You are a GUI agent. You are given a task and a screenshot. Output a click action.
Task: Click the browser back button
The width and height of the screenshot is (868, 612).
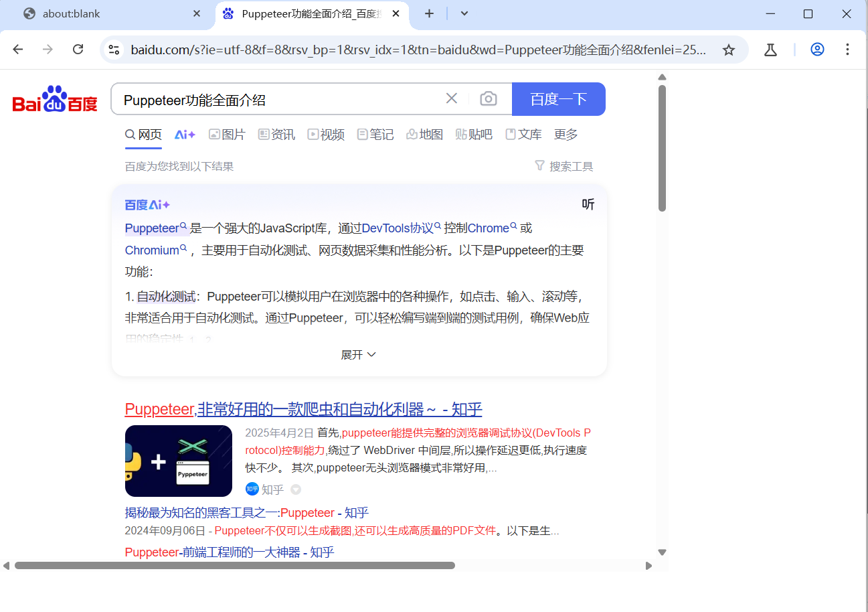click(18, 50)
